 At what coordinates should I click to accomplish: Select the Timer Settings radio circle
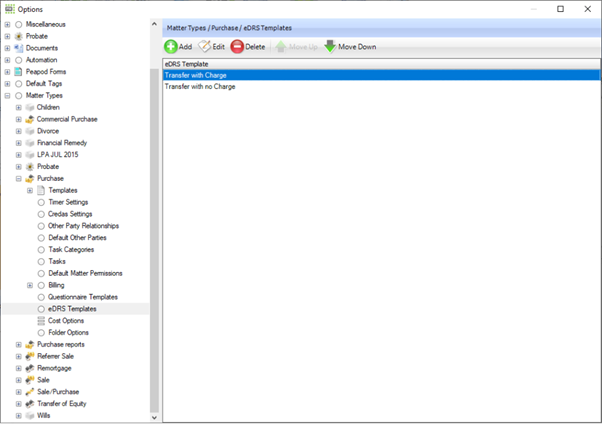coord(41,202)
